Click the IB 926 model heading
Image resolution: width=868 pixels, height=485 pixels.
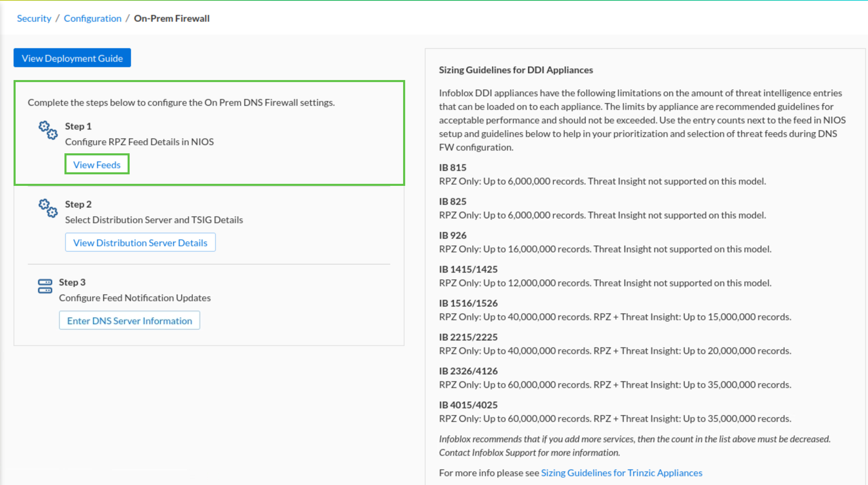pos(453,235)
